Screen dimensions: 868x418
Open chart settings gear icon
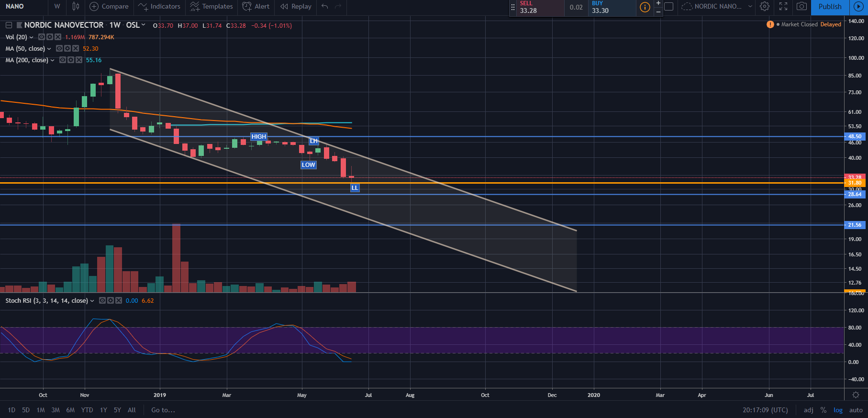[765, 6]
